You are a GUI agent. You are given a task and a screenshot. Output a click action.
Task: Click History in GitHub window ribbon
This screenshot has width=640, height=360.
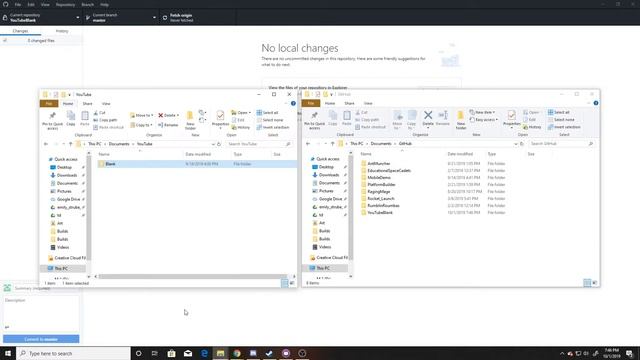point(532,127)
